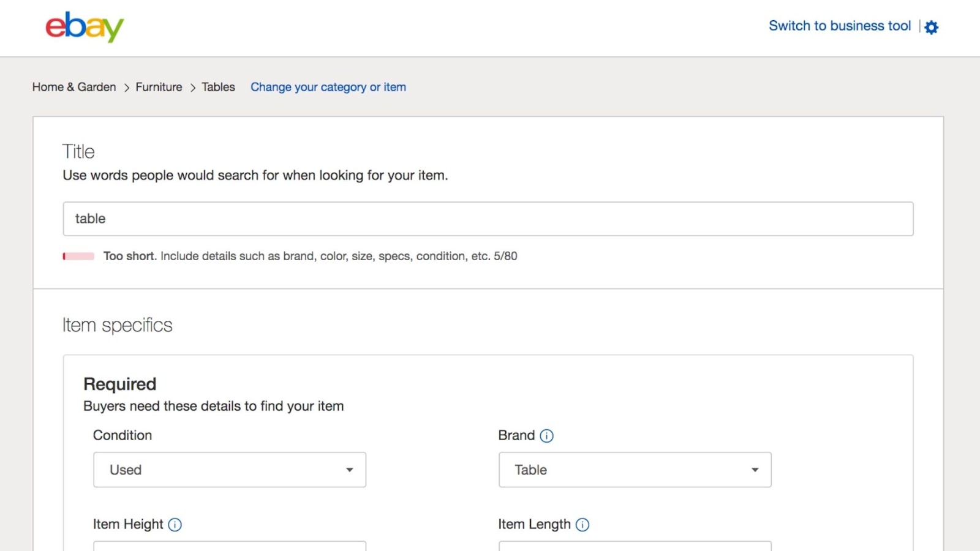Image resolution: width=980 pixels, height=551 pixels.
Task: Click the info icon beside Brand
Action: [546, 436]
